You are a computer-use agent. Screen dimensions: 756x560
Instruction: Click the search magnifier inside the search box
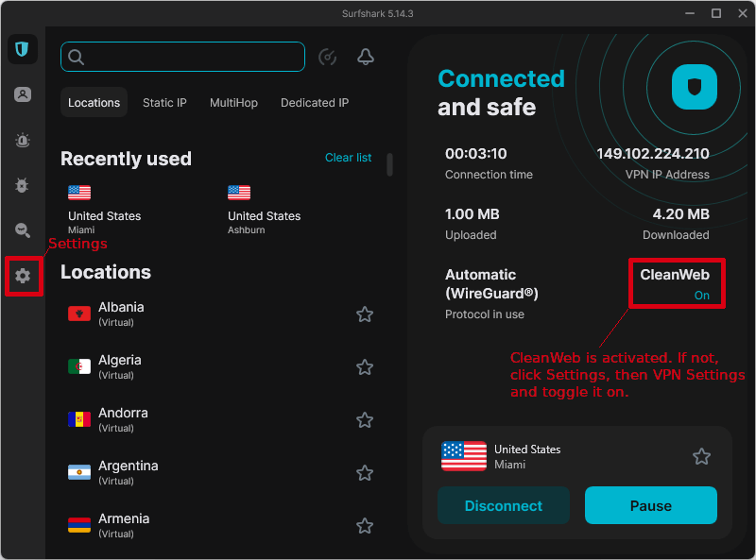tap(77, 57)
